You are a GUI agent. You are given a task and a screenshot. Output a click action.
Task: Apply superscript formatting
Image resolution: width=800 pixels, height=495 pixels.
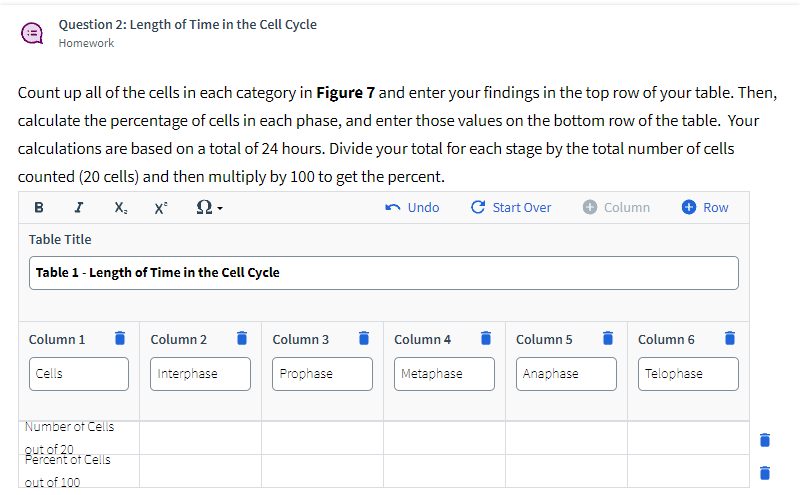coord(160,208)
